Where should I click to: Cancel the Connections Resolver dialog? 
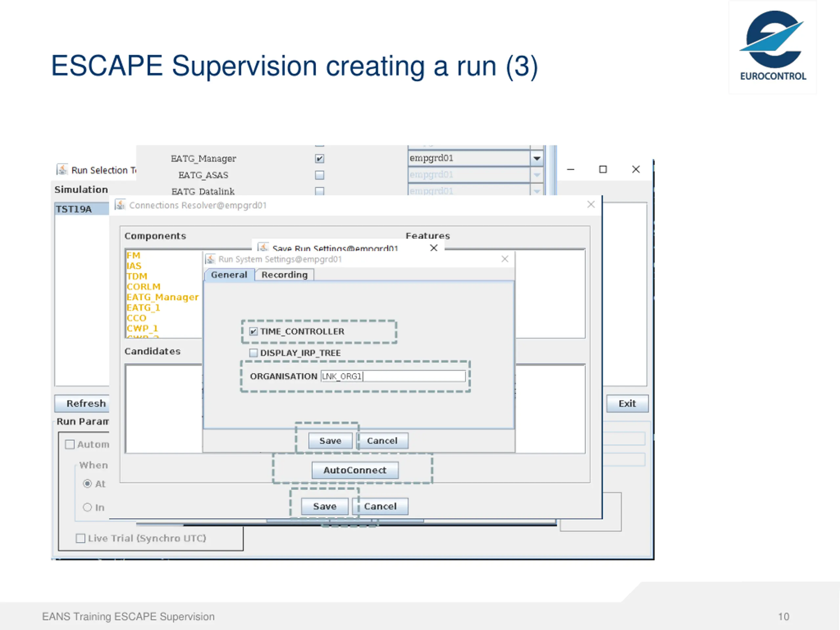pyautogui.click(x=380, y=506)
